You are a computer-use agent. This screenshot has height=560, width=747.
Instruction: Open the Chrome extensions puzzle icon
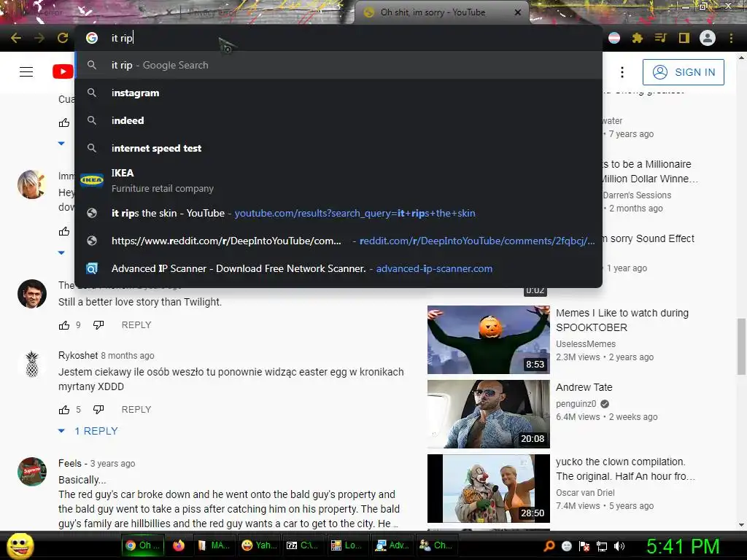pyautogui.click(x=638, y=38)
